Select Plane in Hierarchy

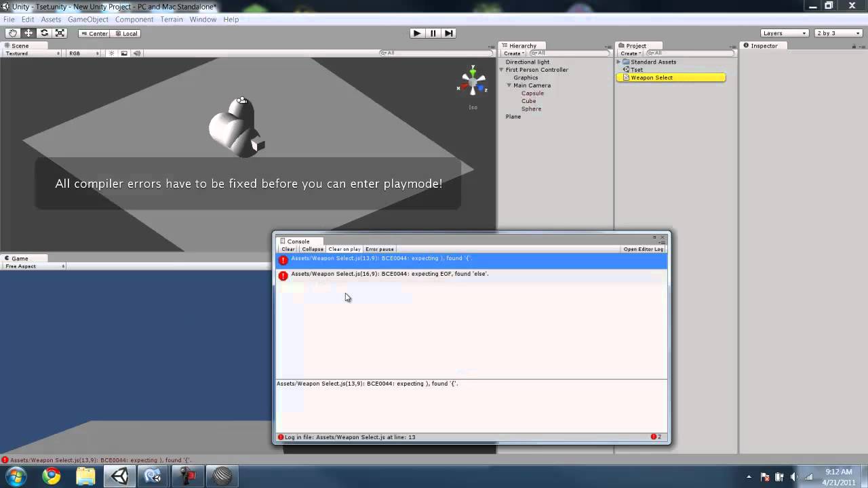point(513,117)
